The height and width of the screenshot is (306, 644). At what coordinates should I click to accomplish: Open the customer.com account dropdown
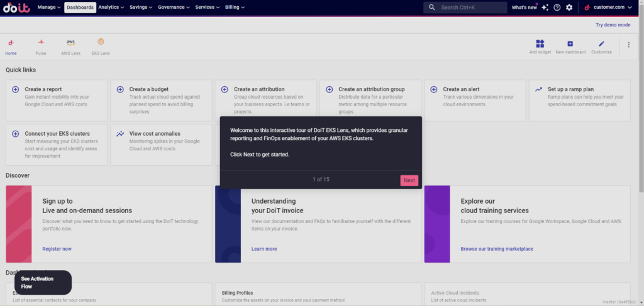point(608,8)
